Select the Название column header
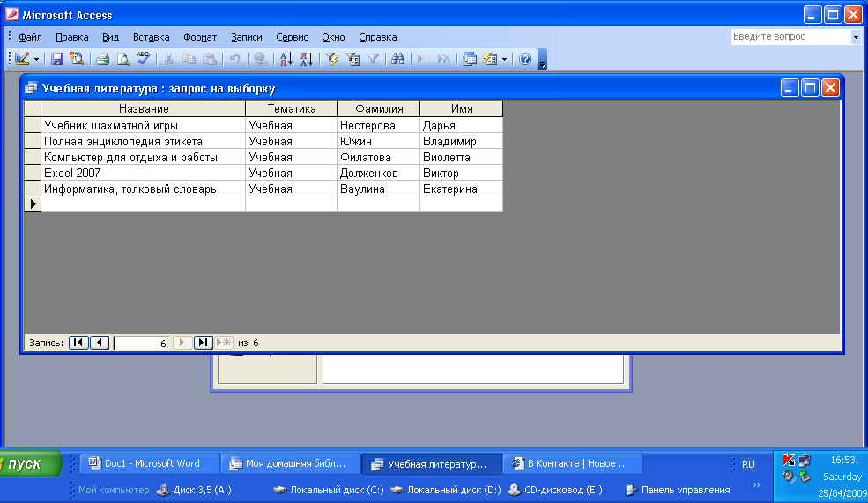The image size is (868, 503). tap(144, 109)
